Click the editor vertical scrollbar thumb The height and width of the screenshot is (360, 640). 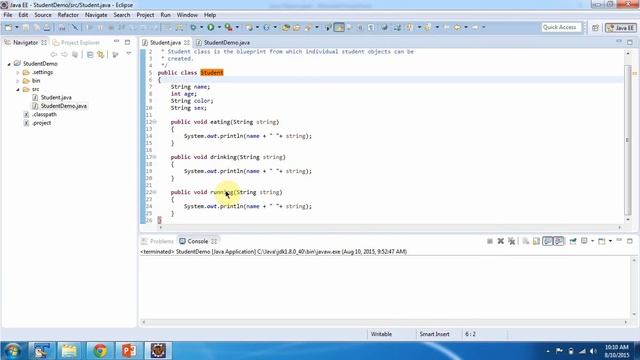[x=628, y=139]
